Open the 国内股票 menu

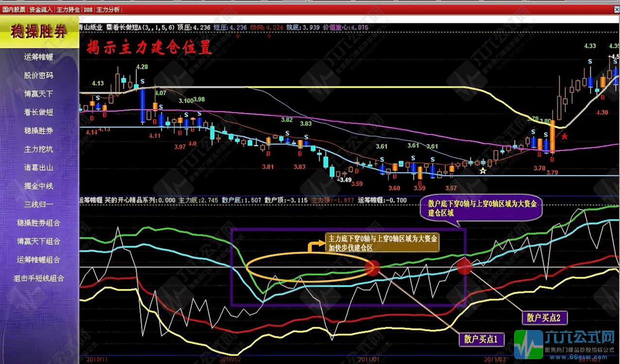coord(14,9)
